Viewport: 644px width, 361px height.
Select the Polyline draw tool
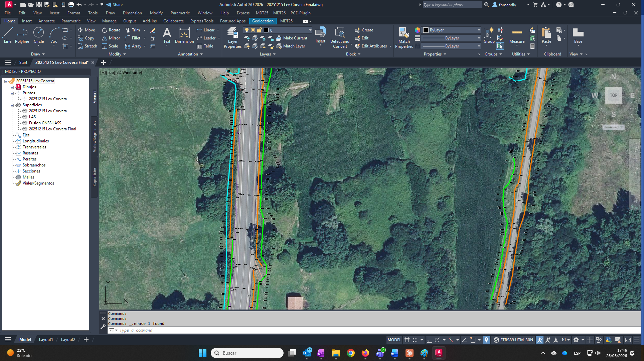pos(22,35)
